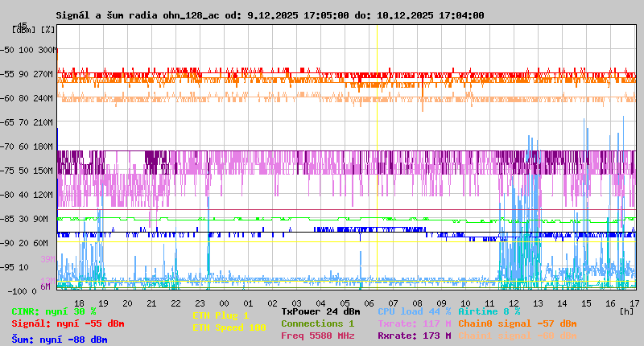Click hour label '09' on the time axis
The width and height of the screenshot is (644, 346).
[441, 303]
